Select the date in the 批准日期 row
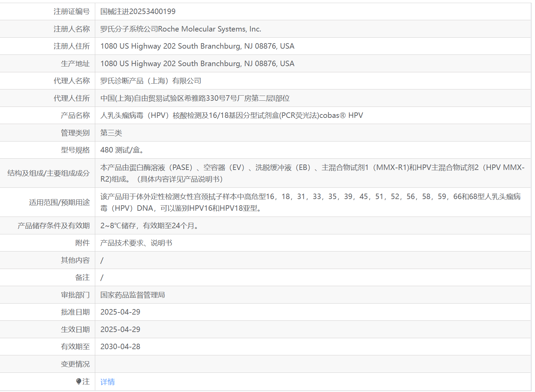The width and height of the screenshot is (535, 392). [120, 312]
